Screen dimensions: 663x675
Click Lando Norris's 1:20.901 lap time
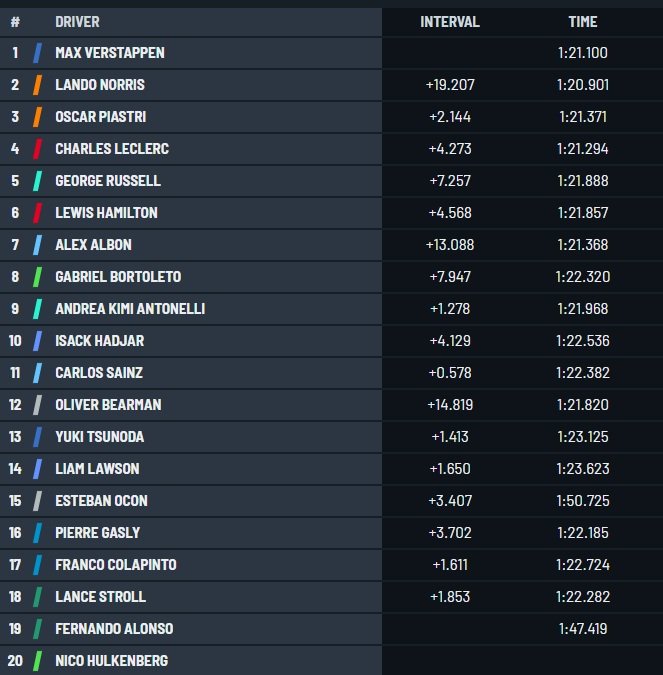pyautogui.click(x=582, y=85)
